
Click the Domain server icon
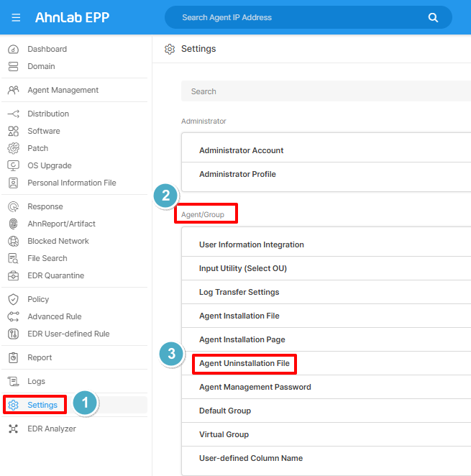click(x=13, y=66)
